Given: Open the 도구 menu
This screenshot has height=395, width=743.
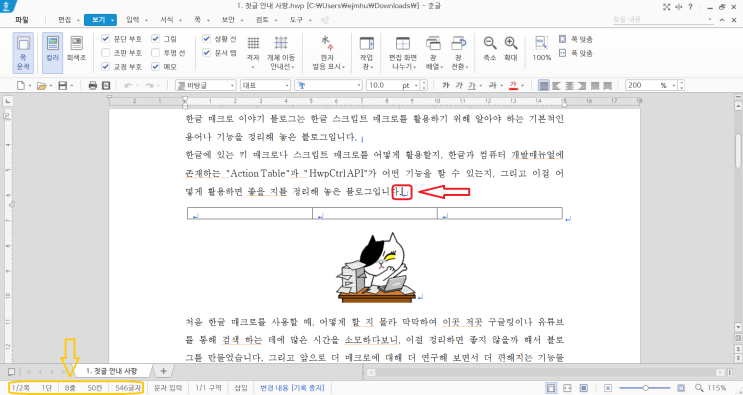Looking at the screenshot, I should pos(296,20).
